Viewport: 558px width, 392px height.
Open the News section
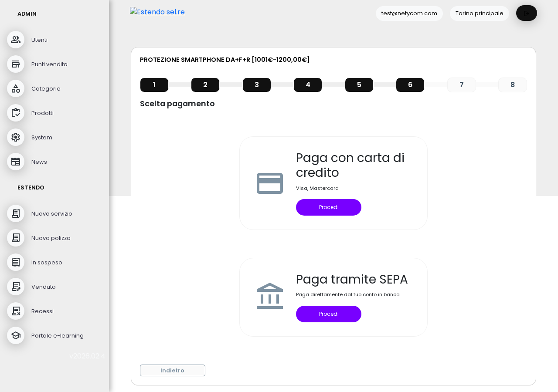pos(39,161)
